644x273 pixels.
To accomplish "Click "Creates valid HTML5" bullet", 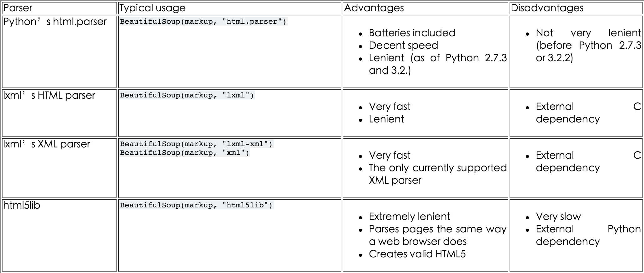I will tap(417, 254).
